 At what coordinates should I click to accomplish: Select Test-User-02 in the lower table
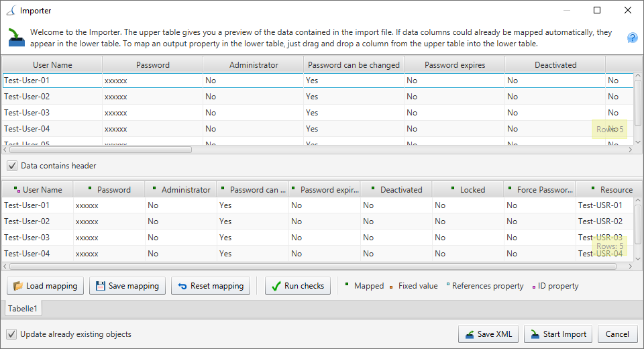[x=27, y=221]
